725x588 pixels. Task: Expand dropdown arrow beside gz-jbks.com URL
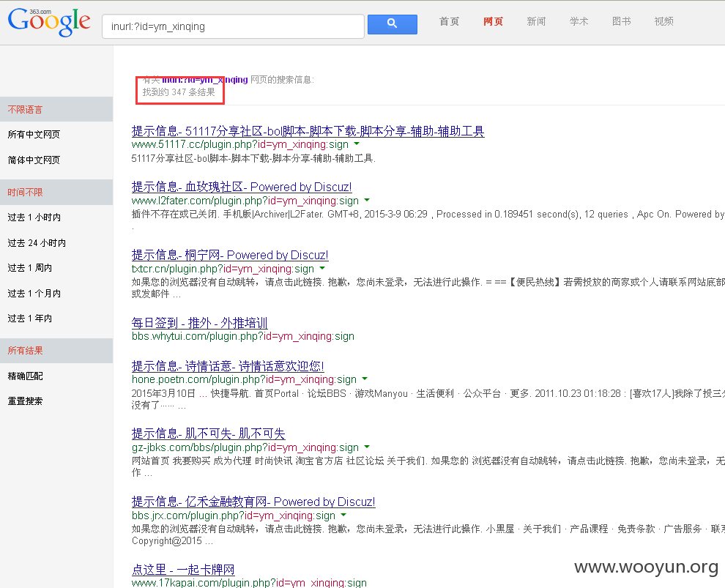pyautogui.click(x=367, y=447)
